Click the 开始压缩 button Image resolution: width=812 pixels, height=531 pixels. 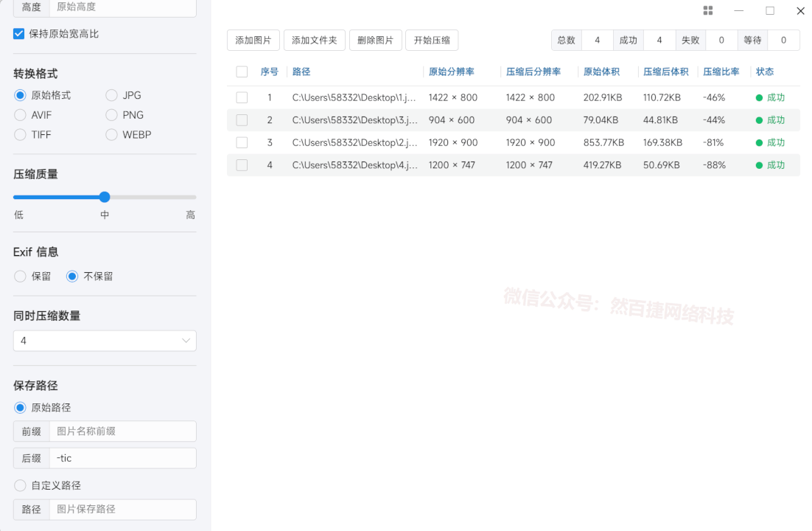click(433, 40)
